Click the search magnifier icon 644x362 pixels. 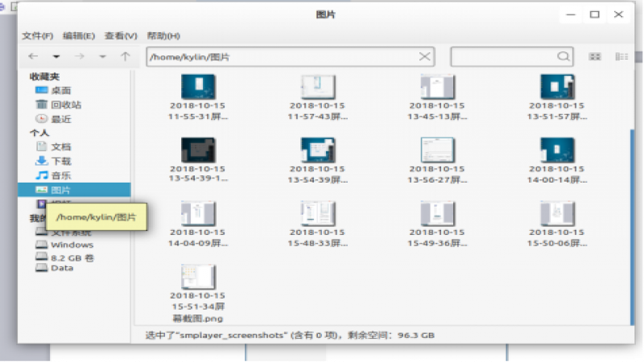point(564,56)
